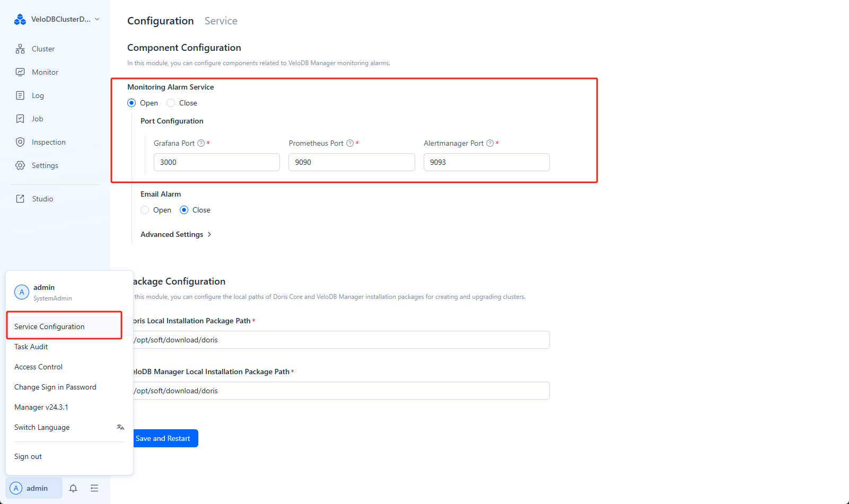Screen dimensions: 849x504
Task: Open Studio via the external link icon
Action: click(20, 198)
